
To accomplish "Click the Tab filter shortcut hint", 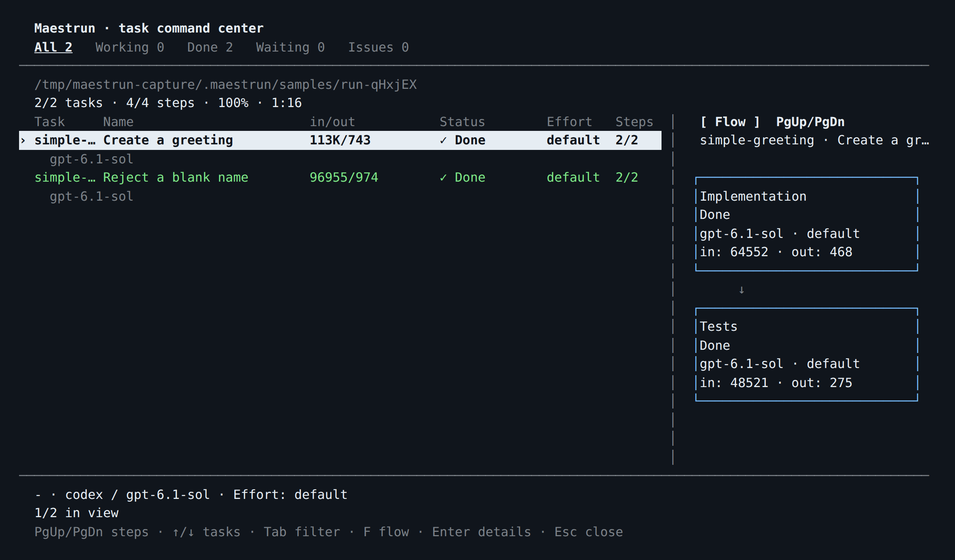I will (302, 532).
